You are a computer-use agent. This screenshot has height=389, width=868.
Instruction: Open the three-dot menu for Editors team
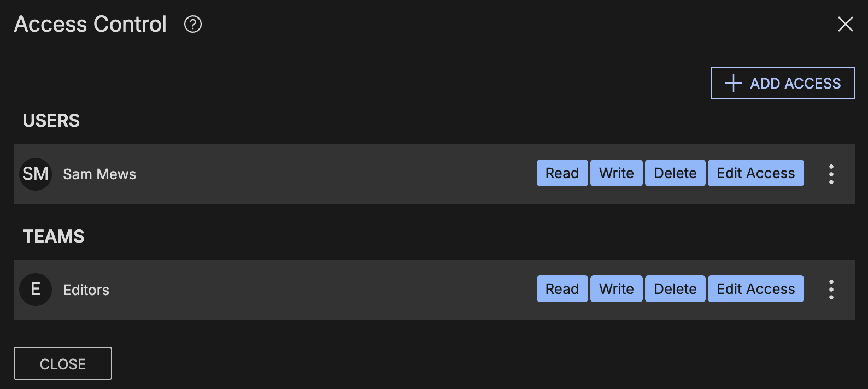831,290
